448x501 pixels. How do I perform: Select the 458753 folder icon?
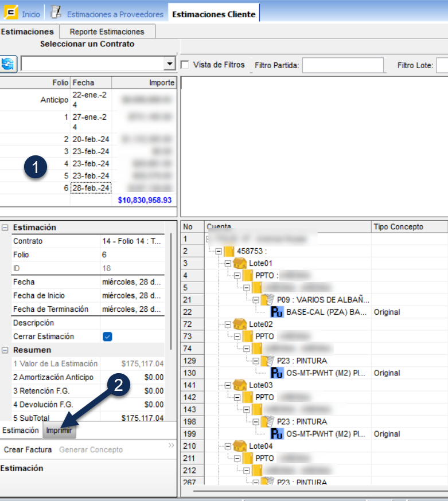pyautogui.click(x=229, y=250)
